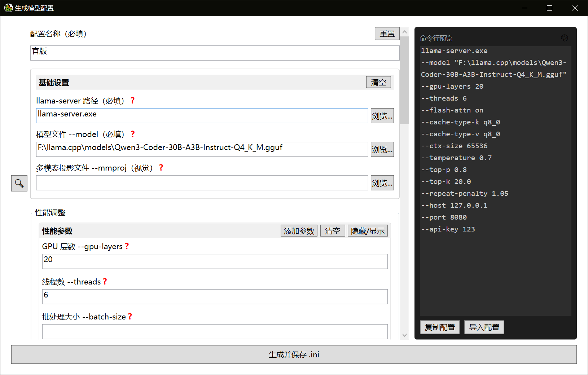
Task: Click the vertical scrollbar thumb
Action: [404, 80]
